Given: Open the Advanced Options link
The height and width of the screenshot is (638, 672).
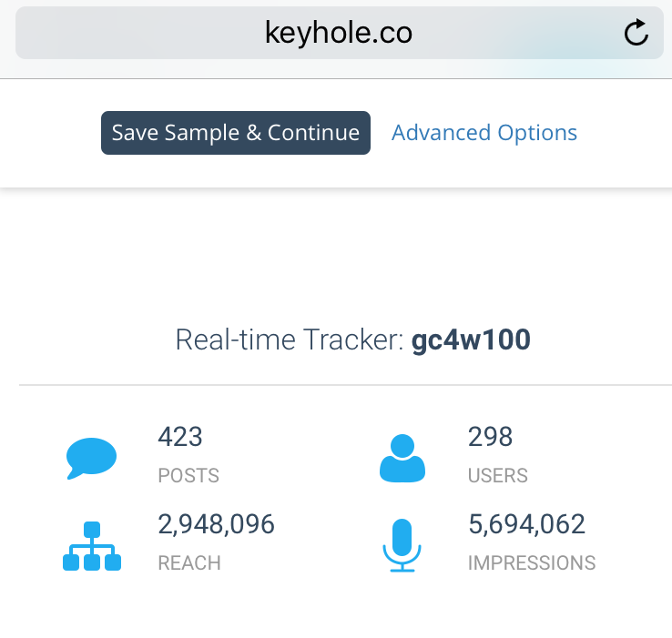Looking at the screenshot, I should [484, 133].
